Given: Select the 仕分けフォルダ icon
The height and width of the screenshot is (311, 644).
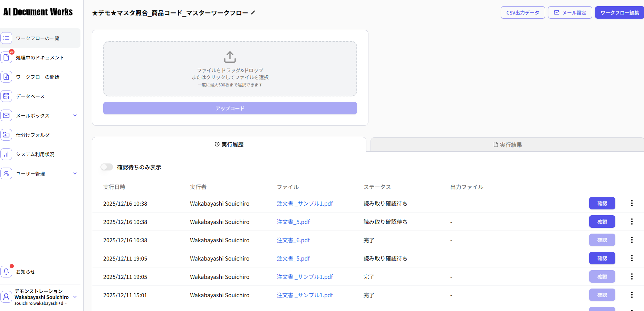Looking at the screenshot, I should 6,134.
